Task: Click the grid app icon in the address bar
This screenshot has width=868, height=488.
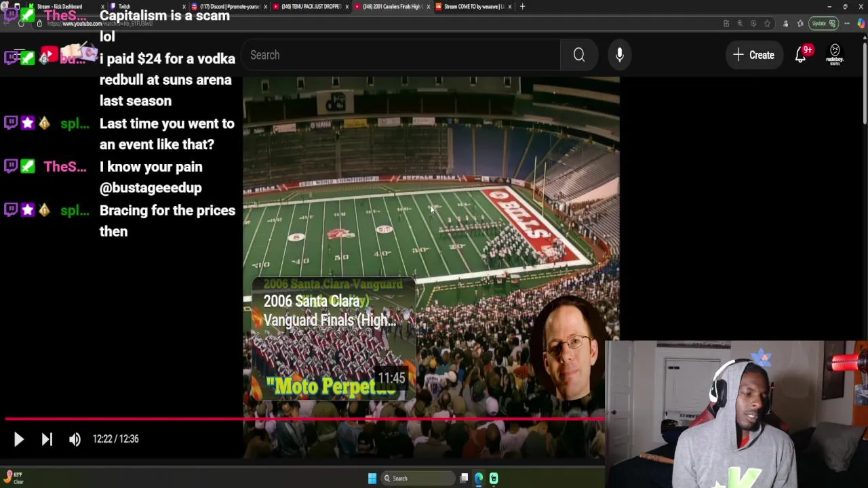Action: pyautogui.click(x=726, y=24)
